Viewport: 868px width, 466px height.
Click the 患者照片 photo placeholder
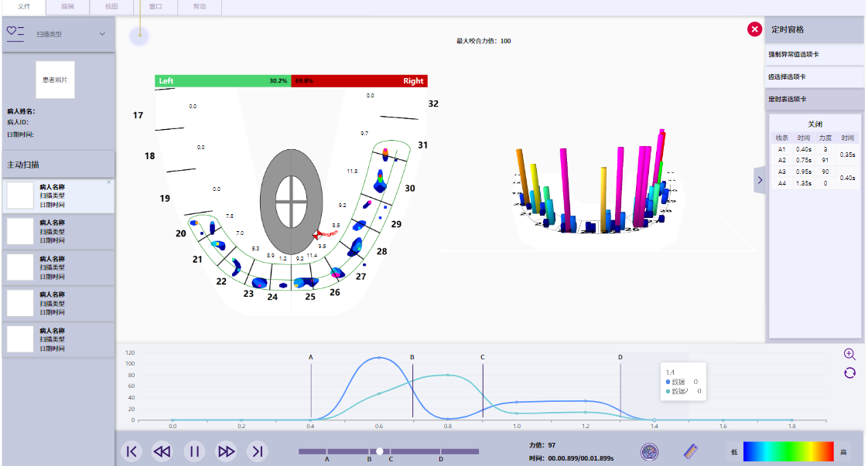[55, 80]
